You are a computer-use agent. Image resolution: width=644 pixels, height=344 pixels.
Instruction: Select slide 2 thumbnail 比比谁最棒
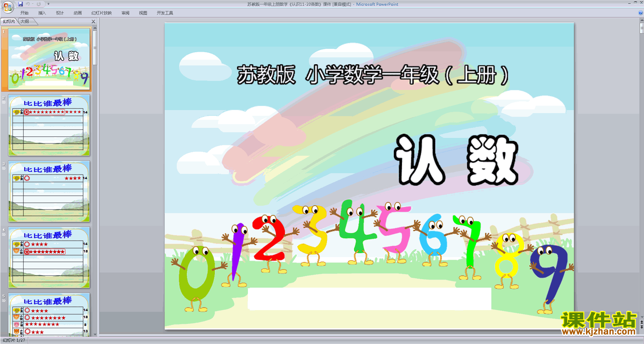49,125
